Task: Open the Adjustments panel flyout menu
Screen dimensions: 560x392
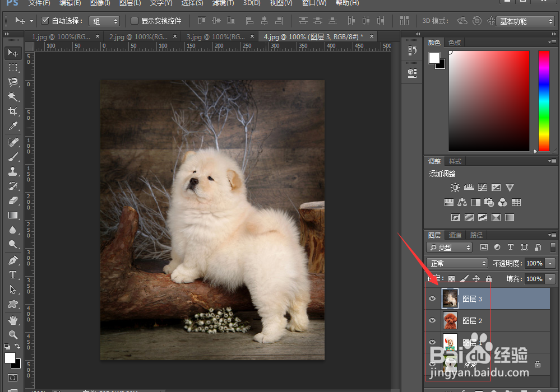Action: click(552, 161)
